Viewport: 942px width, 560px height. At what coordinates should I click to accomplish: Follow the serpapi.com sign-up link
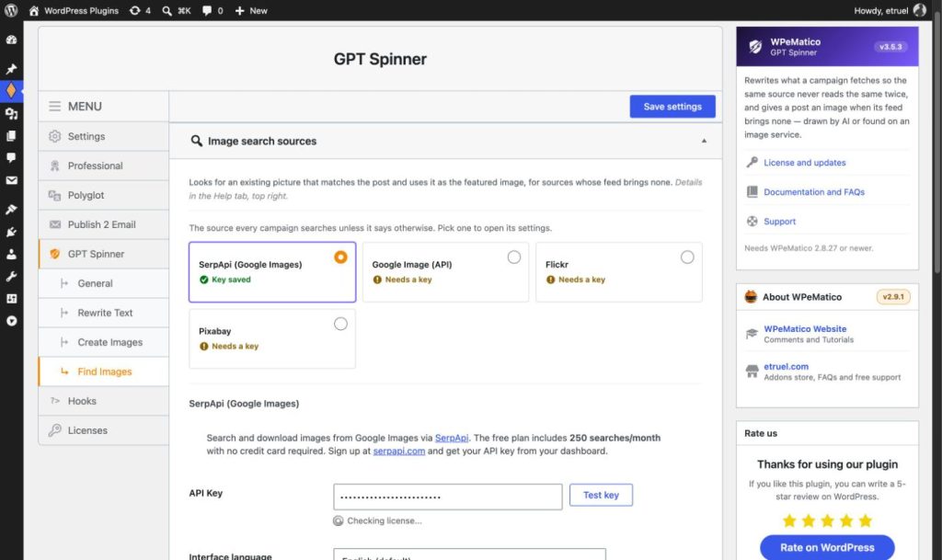[x=399, y=451]
